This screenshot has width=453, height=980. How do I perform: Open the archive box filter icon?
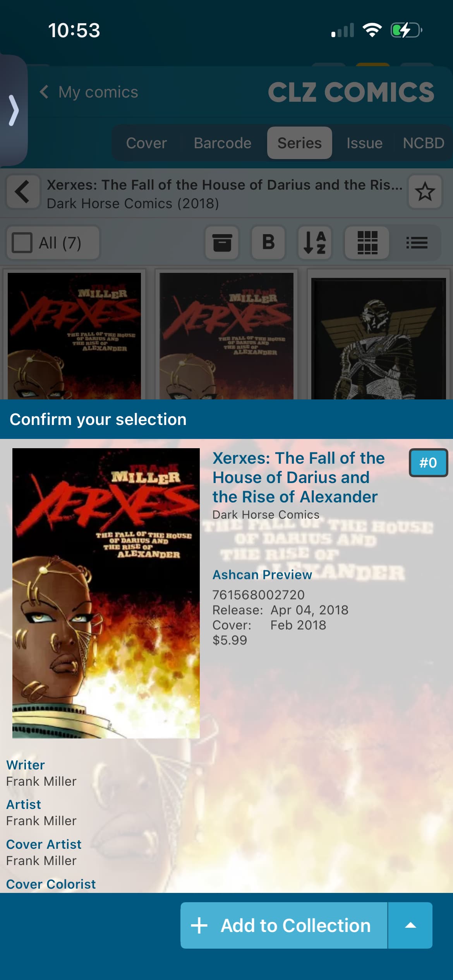222,243
